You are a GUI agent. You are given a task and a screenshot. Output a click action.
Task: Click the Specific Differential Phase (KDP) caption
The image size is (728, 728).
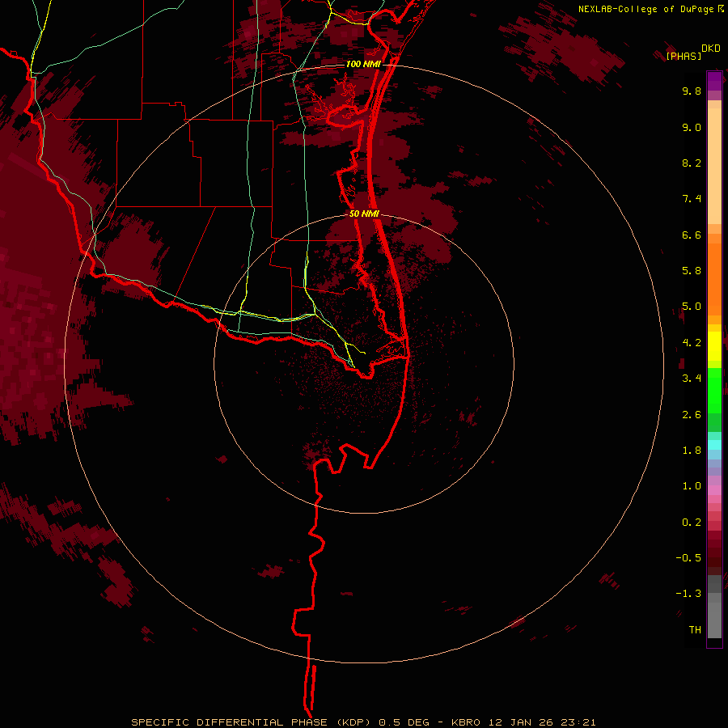click(251, 722)
